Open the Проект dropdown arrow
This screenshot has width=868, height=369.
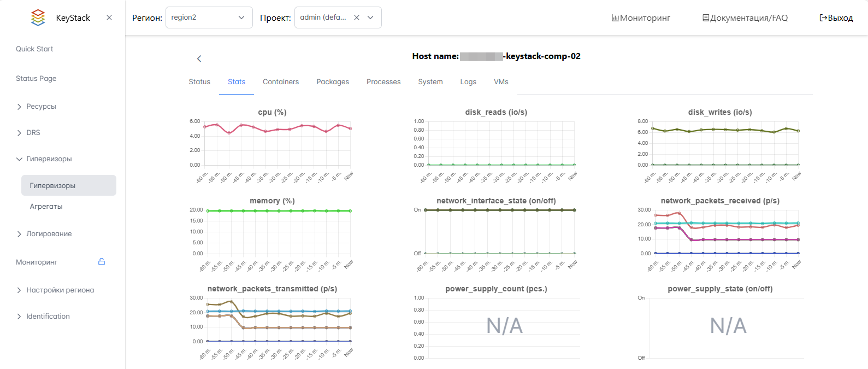pyautogui.click(x=370, y=17)
